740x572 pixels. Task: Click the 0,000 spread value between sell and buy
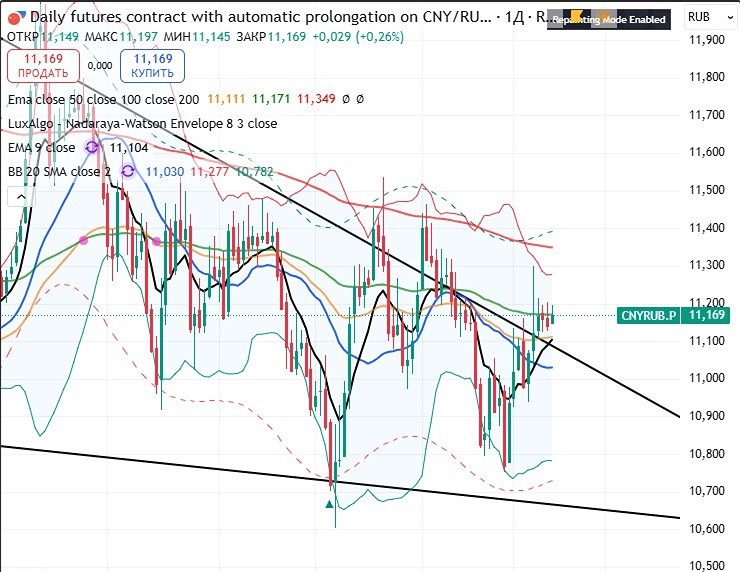coord(100,66)
